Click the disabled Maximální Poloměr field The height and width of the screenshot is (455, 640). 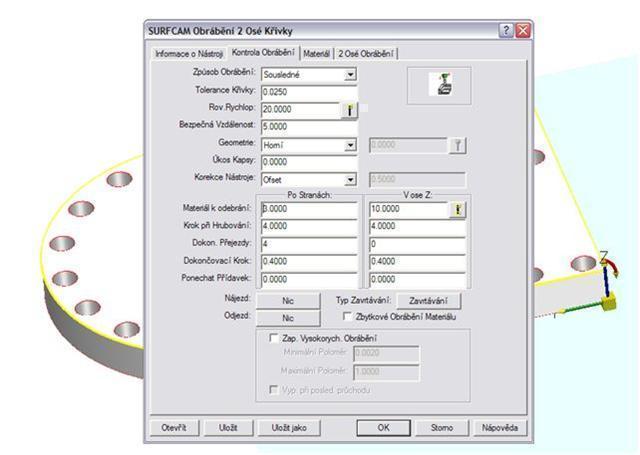tap(386, 372)
